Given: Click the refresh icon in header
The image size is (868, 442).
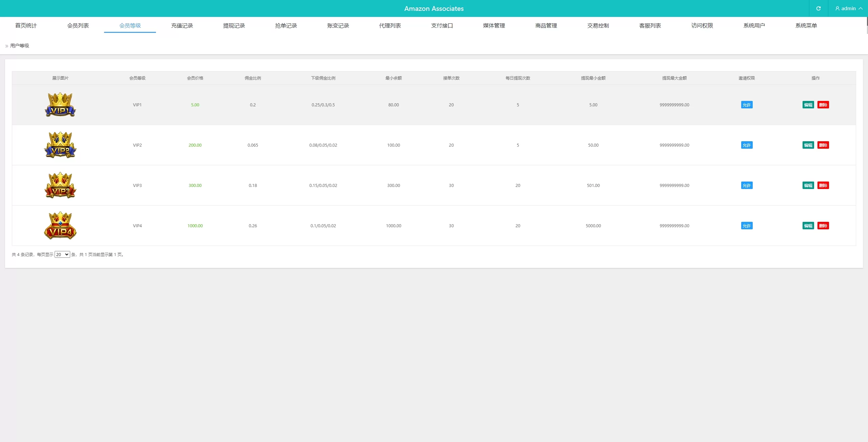Looking at the screenshot, I should (818, 8).
